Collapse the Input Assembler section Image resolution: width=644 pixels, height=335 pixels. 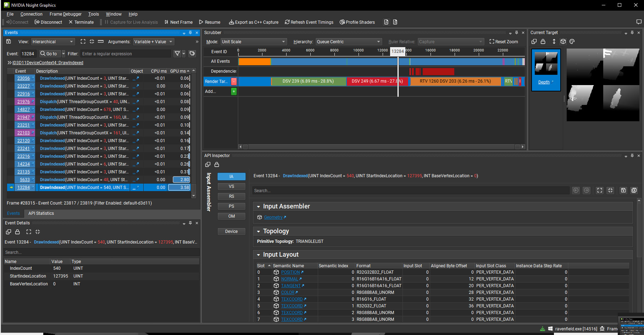(259, 207)
